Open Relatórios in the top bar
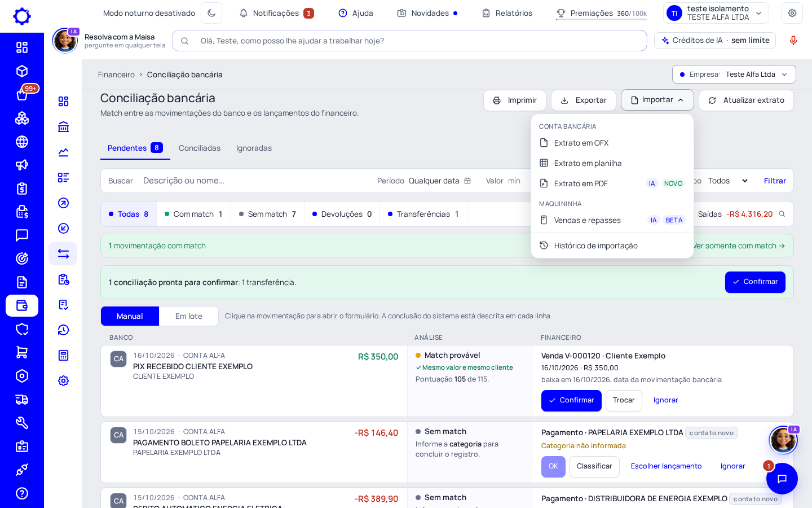This screenshot has height=508, width=812. click(507, 13)
